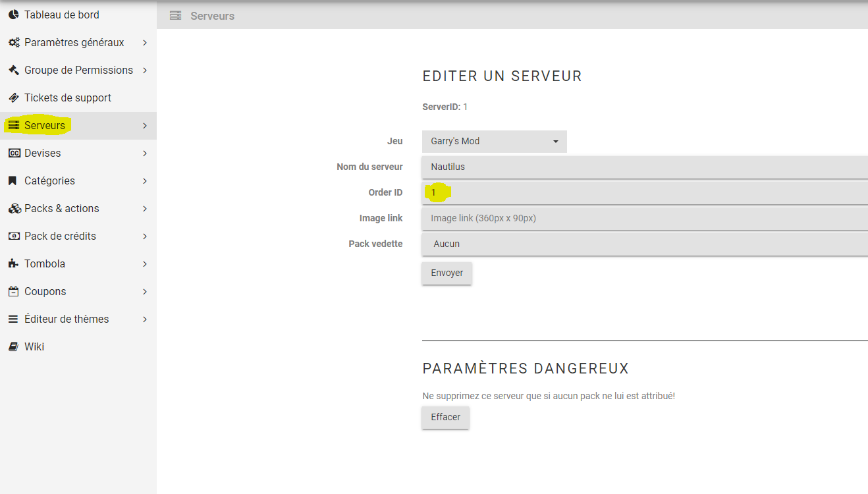Expand the Serveurs submenu chevron

coord(145,125)
